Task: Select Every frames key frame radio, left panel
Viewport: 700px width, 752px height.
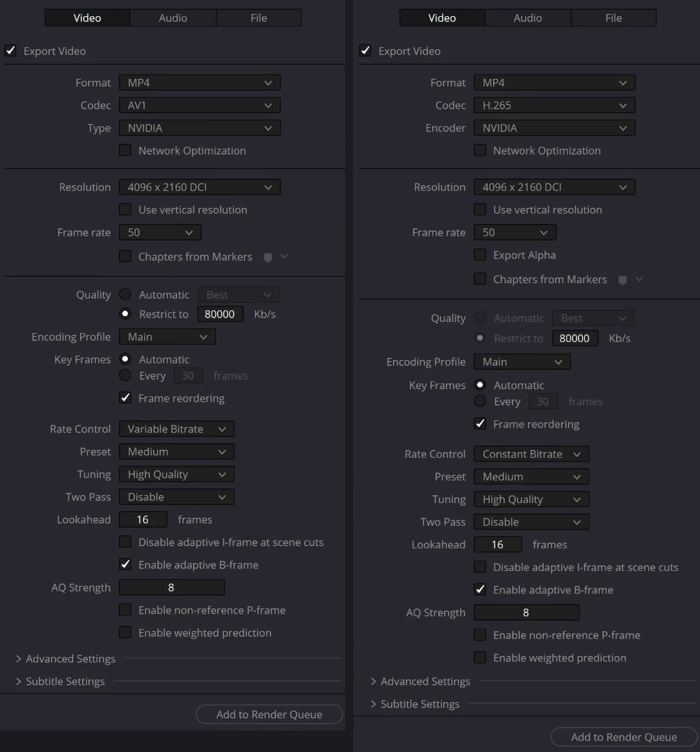Action: [x=125, y=375]
